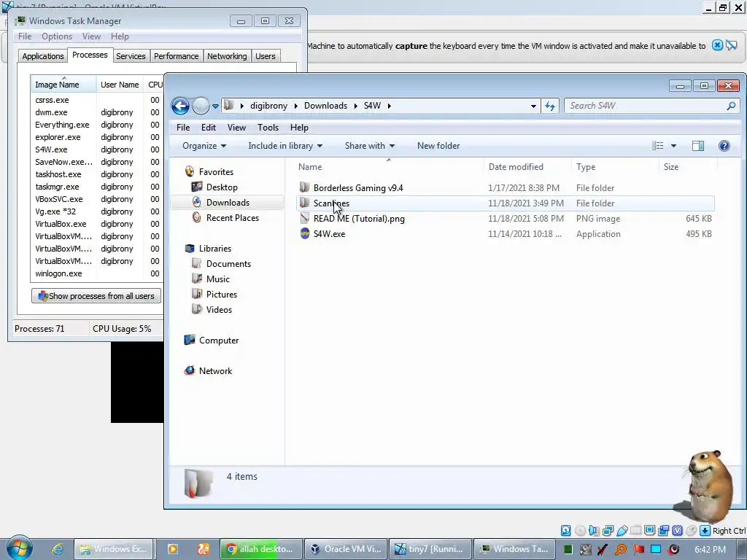Click the refresh button next to address bar

coord(550,106)
